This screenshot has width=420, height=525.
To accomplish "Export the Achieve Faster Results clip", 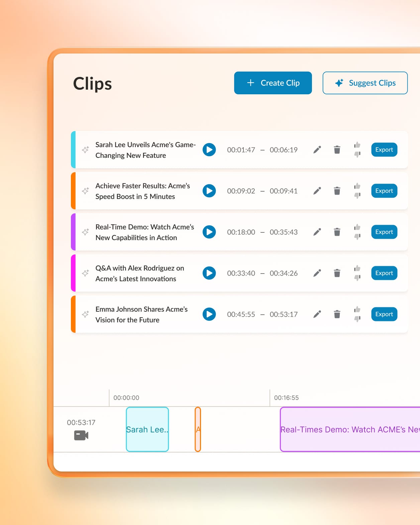I will tap(384, 191).
